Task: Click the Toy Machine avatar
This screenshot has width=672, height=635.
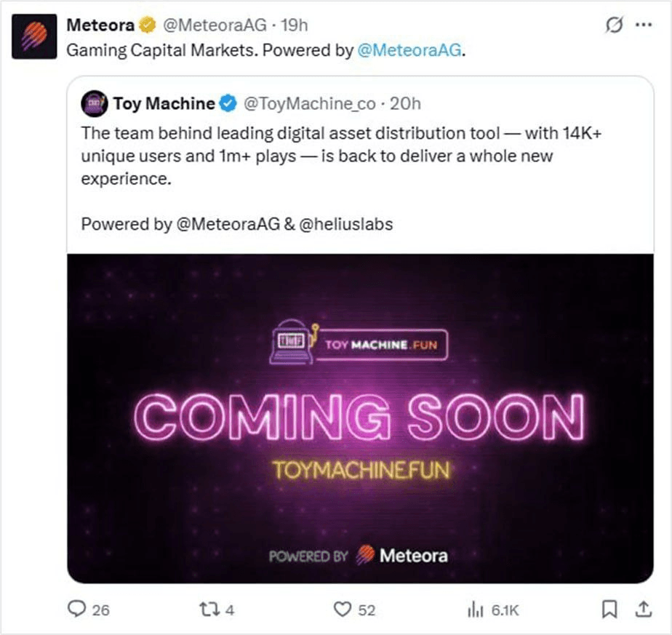Action: coord(95,104)
